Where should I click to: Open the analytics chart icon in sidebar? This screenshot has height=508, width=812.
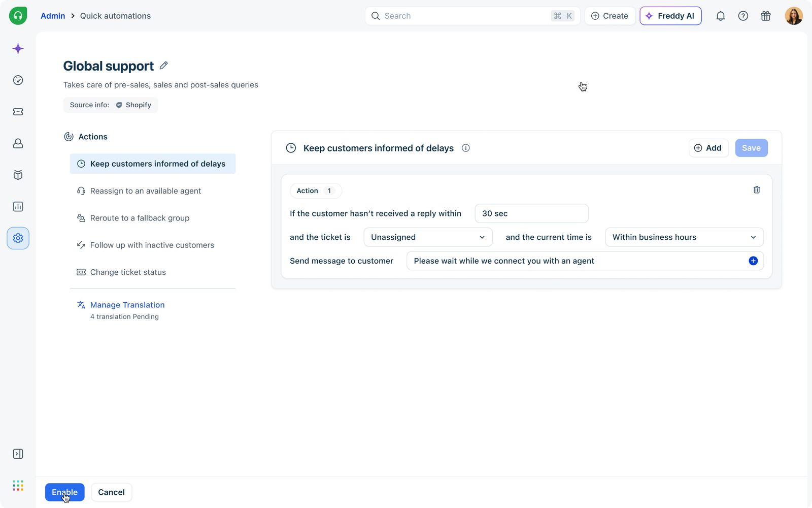coord(18,207)
